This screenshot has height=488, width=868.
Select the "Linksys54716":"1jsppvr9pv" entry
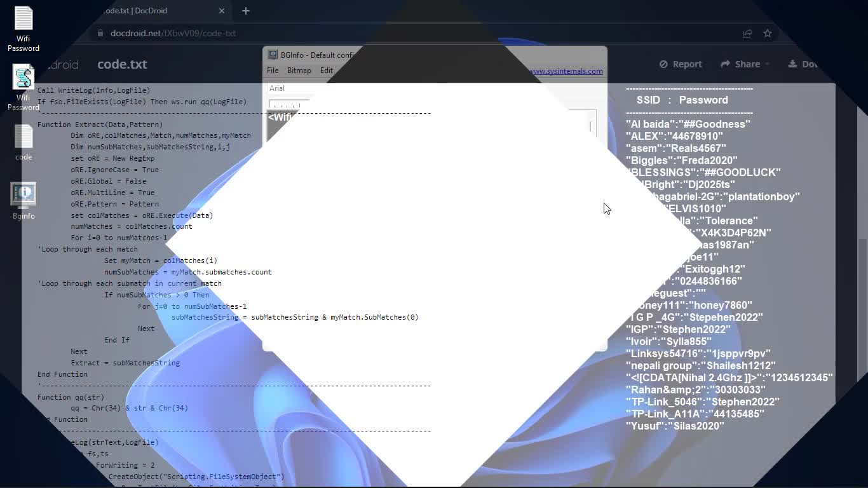[698, 353]
